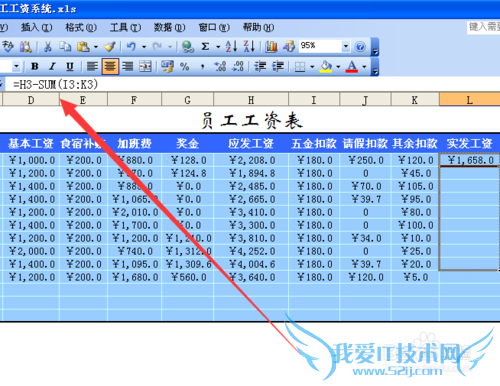Open the 数据 menu
500x386 pixels.
169,27
